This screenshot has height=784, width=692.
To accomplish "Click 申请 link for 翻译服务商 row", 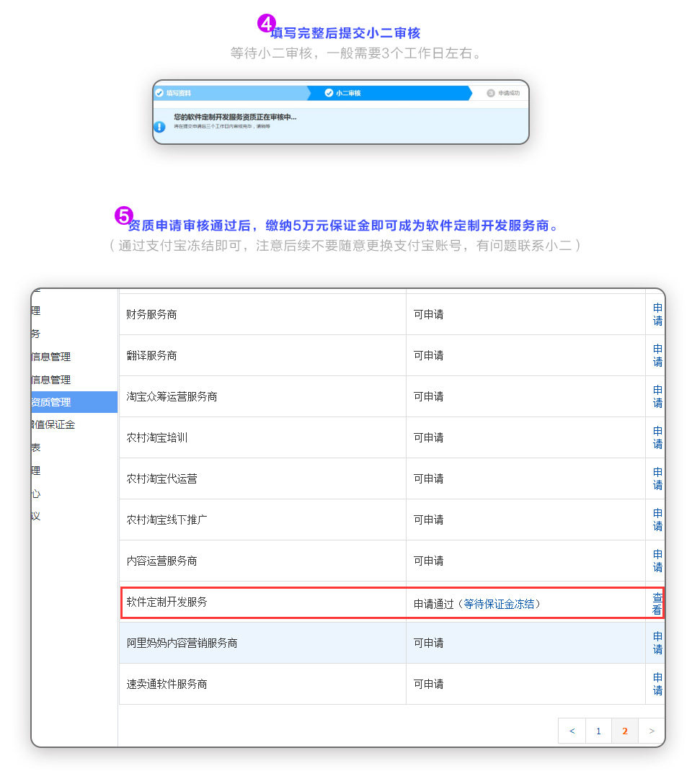I will coord(657,355).
